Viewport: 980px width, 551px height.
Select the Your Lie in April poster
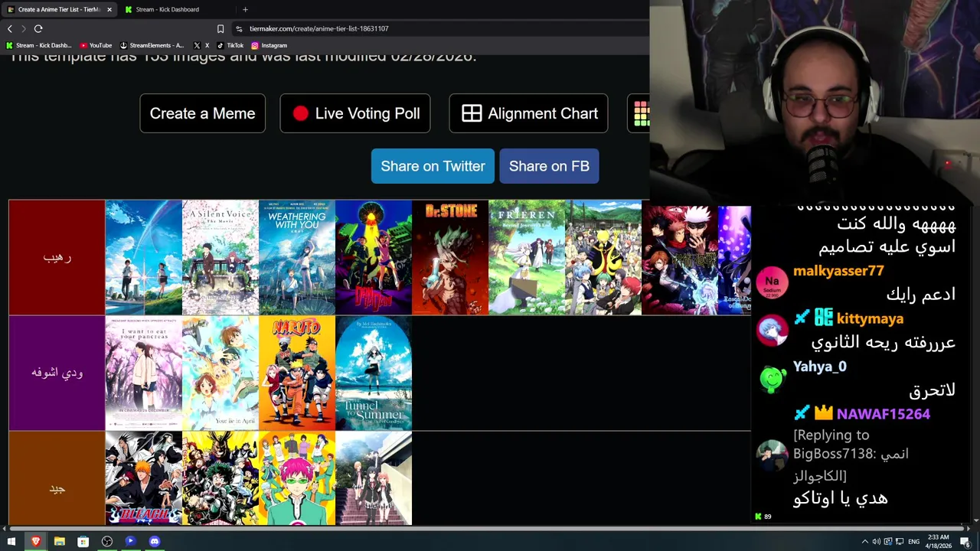(220, 373)
